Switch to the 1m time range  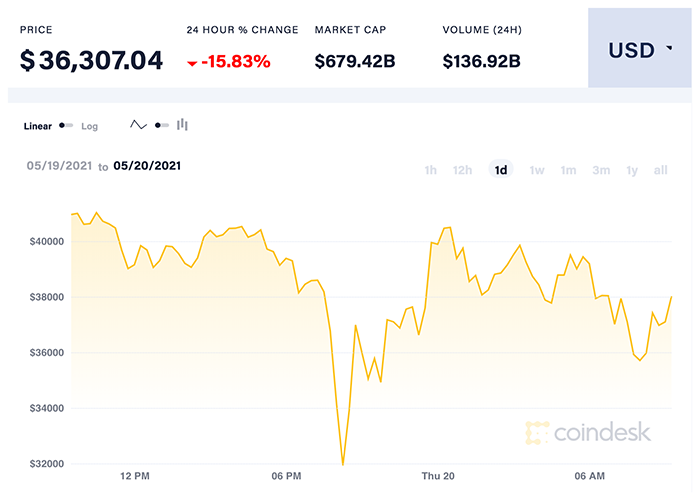click(x=568, y=170)
